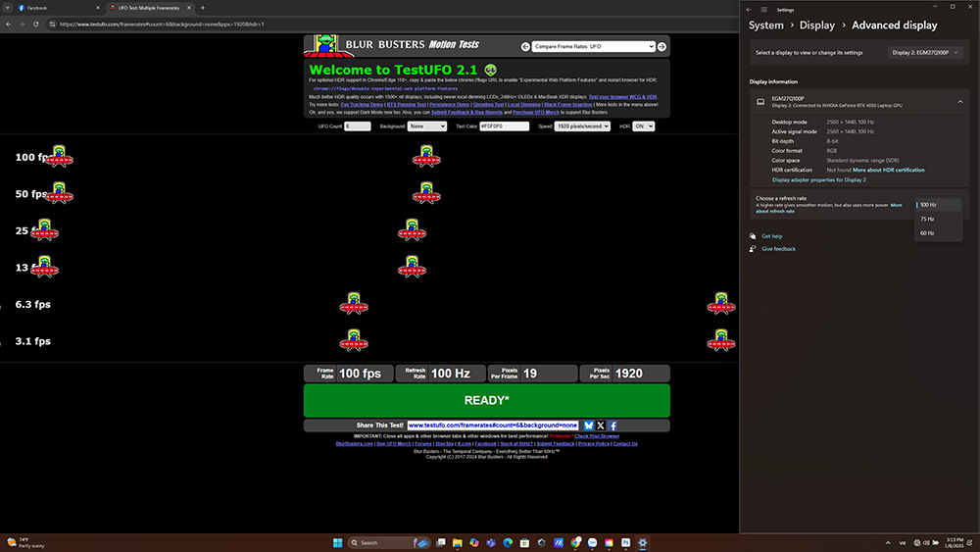Click the Settings gear in taskbar
This screenshot has height=552, width=980.
tap(643, 542)
